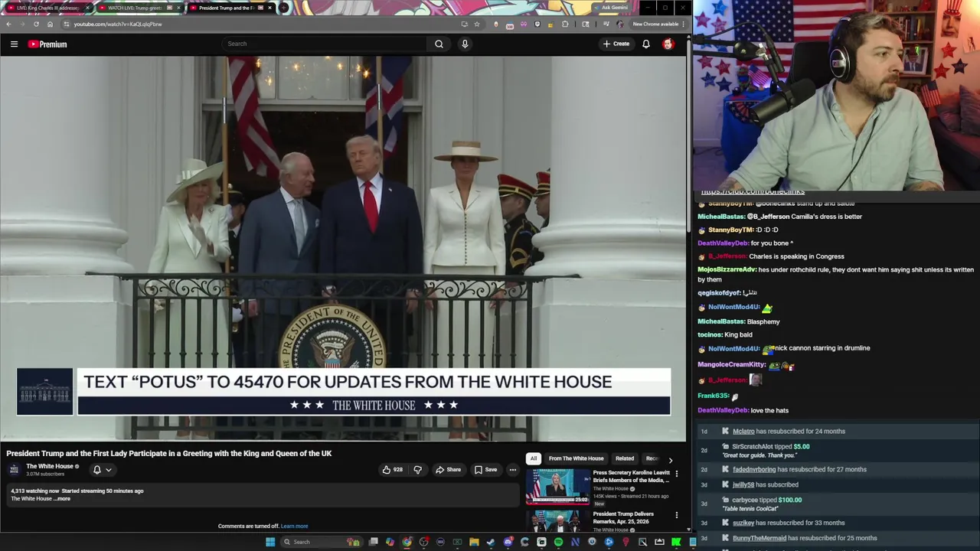This screenshot has height=551, width=980.
Task: Start voice search with microphone icon
Action: pyautogui.click(x=465, y=44)
